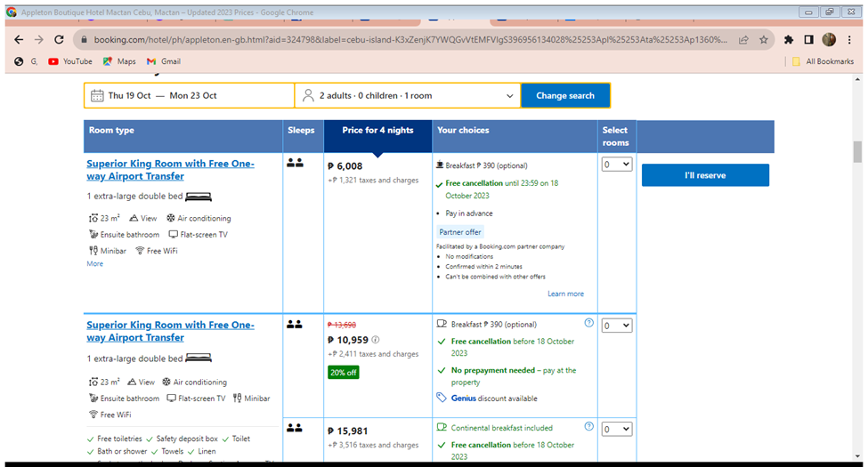Click the struck-through ₱ 13,698 price
868x467 pixels.
tap(342, 325)
